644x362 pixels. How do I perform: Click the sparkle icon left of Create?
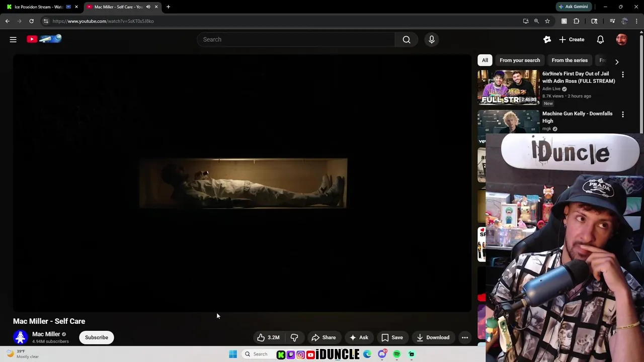point(547,39)
